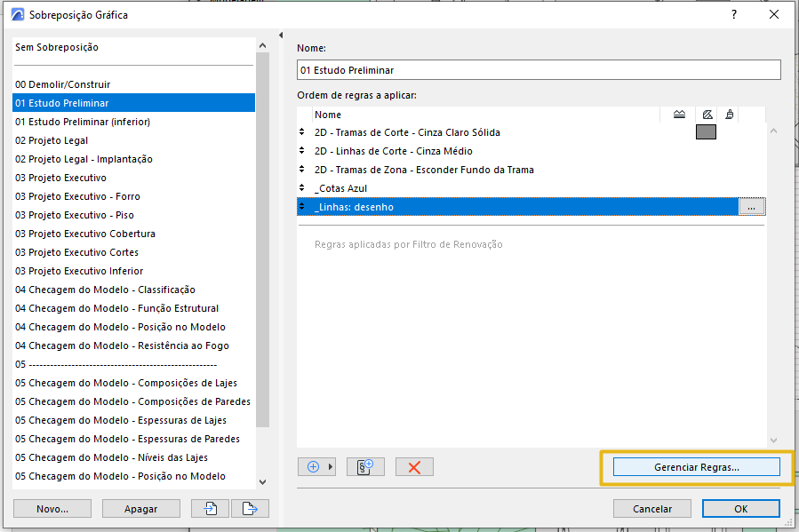Image resolution: width=799 pixels, height=532 pixels.
Task: Select 05 Checagem do Modelo - Níveis das Lajes
Action: coord(133,457)
